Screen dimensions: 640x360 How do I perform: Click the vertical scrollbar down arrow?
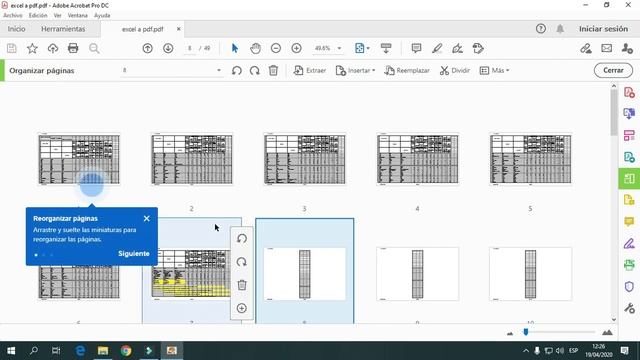(614, 320)
